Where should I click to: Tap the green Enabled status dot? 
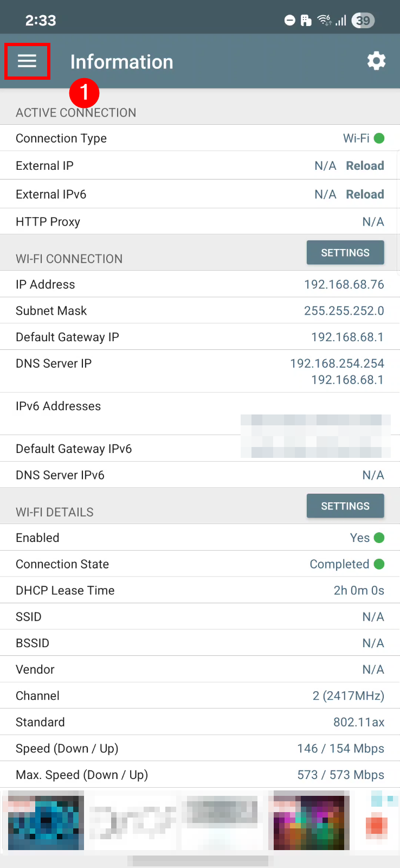[x=379, y=538]
